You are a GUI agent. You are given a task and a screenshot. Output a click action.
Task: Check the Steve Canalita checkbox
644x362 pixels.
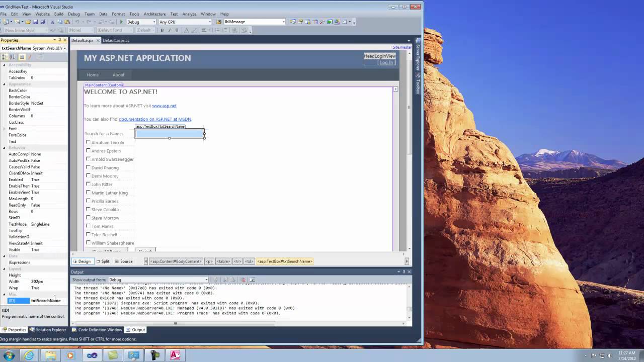coord(88,209)
